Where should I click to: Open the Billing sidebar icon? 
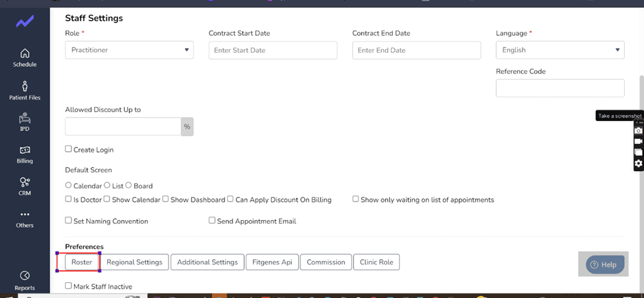pos(24,150)
